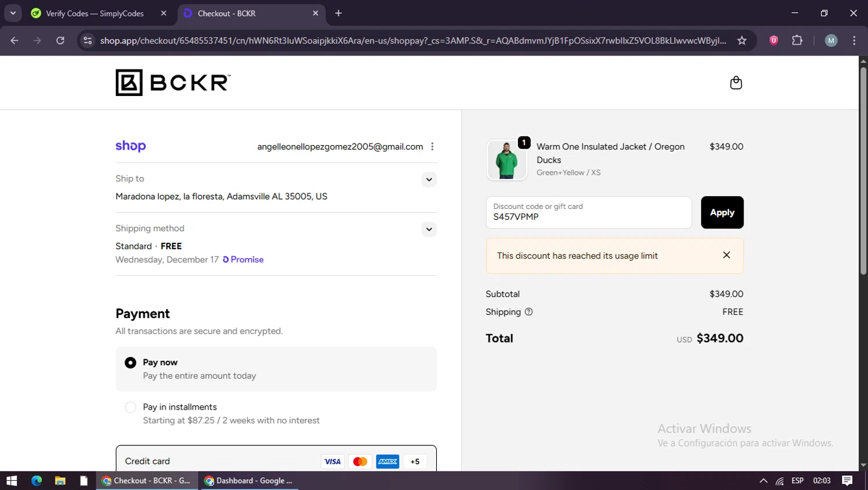Image resolution: width=868 pixels, height=490 pixels.
Task: Click the Total $349.00 amount
Action: coord(720,338)
